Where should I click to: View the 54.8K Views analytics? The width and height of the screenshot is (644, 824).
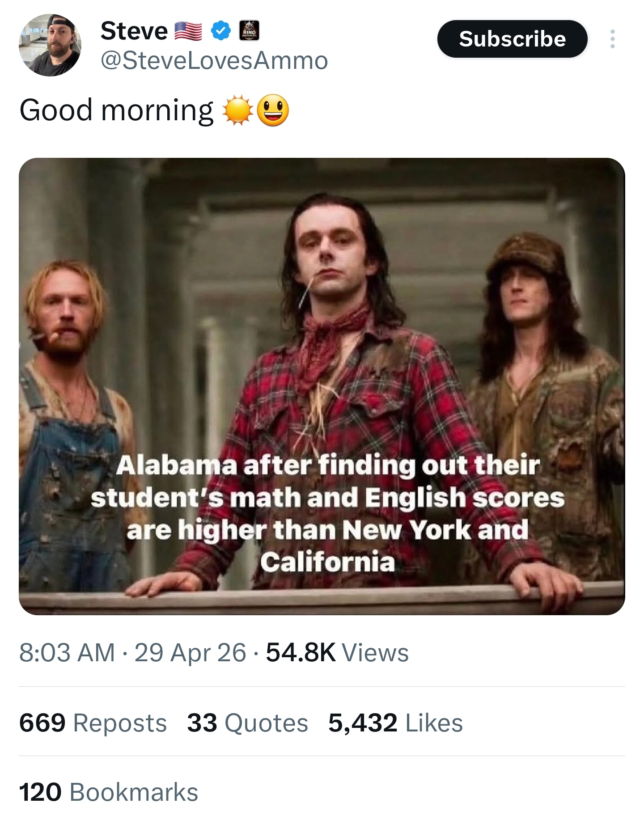pos(337,652)
